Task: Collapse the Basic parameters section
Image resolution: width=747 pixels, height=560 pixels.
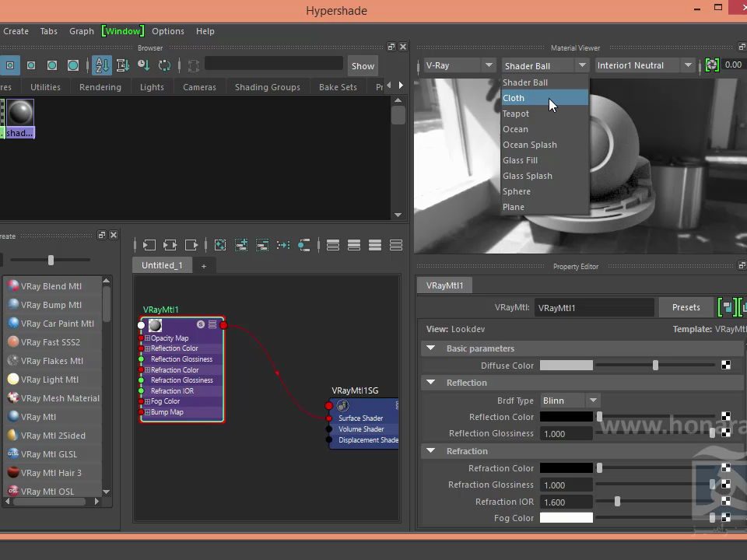Action: coord(430,348)
